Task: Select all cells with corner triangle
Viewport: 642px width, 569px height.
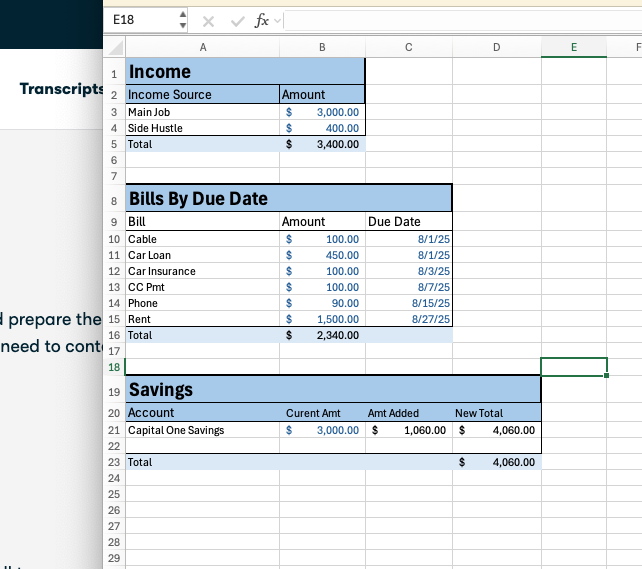Action: pyautogui.click(x=115, y=47)
